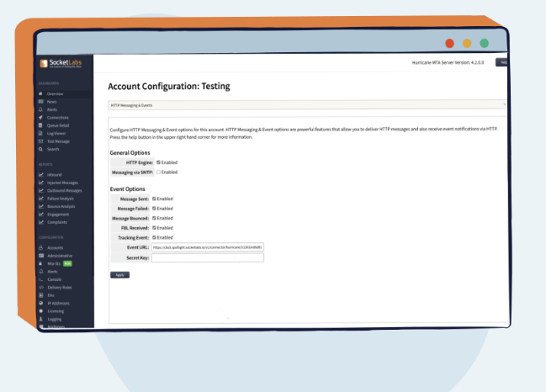Viewport: 546px width, 392px height.
Task: Open the Failure Analysis chart icon
Action: (x=40, y=198)
